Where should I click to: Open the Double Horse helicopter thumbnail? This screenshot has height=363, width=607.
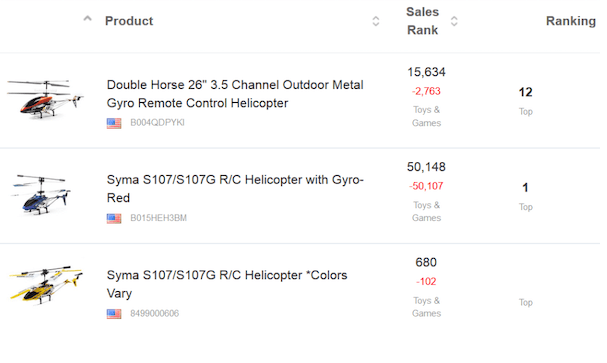45,99
